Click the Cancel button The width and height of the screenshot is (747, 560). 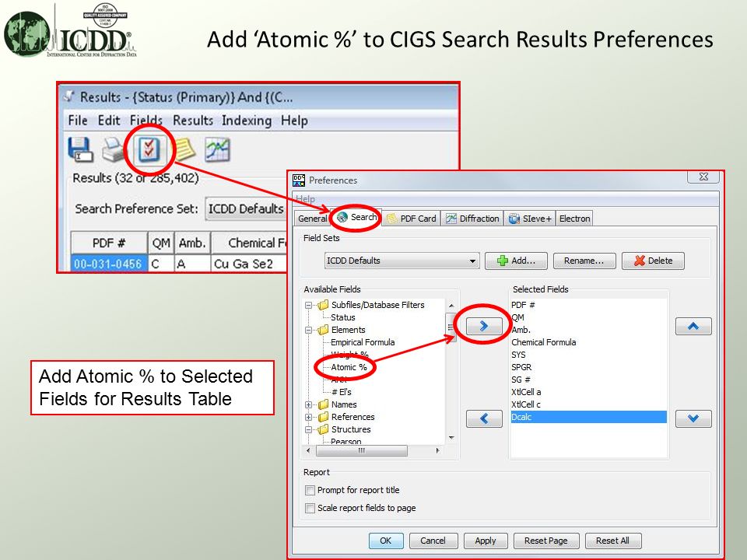pos(433,541)
